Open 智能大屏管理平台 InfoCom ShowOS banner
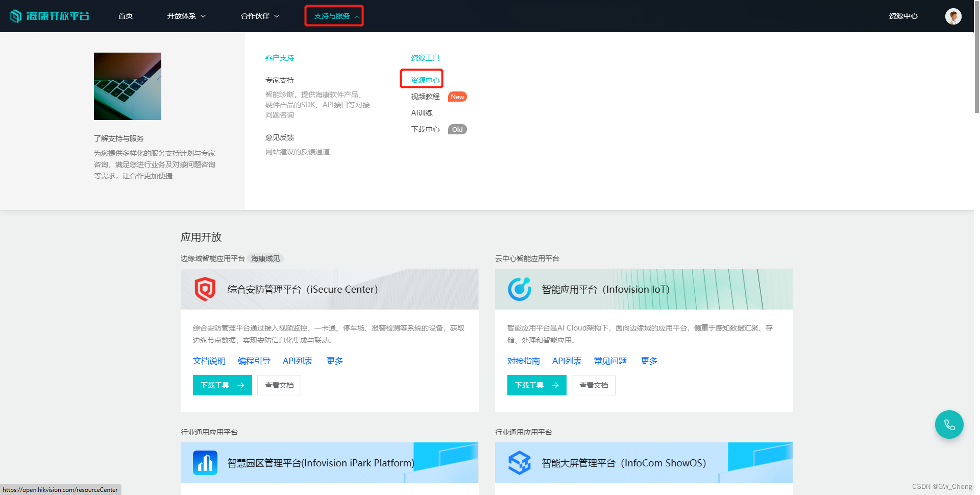 click(644, 463)
